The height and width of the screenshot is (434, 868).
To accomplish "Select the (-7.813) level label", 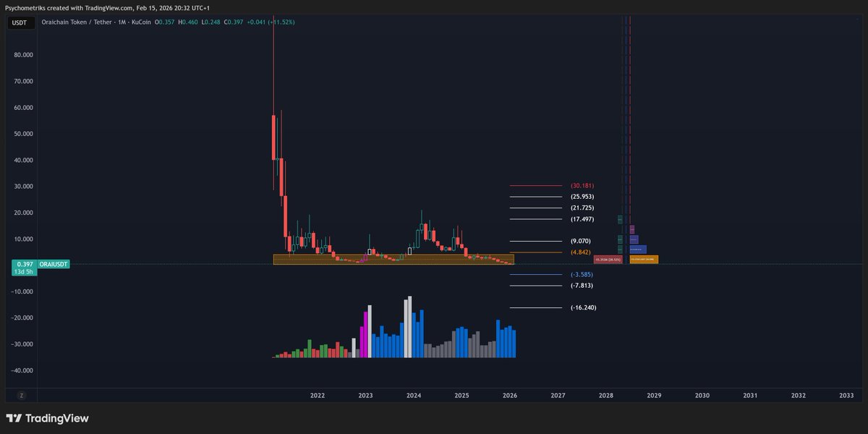I will tap(582, 286).
